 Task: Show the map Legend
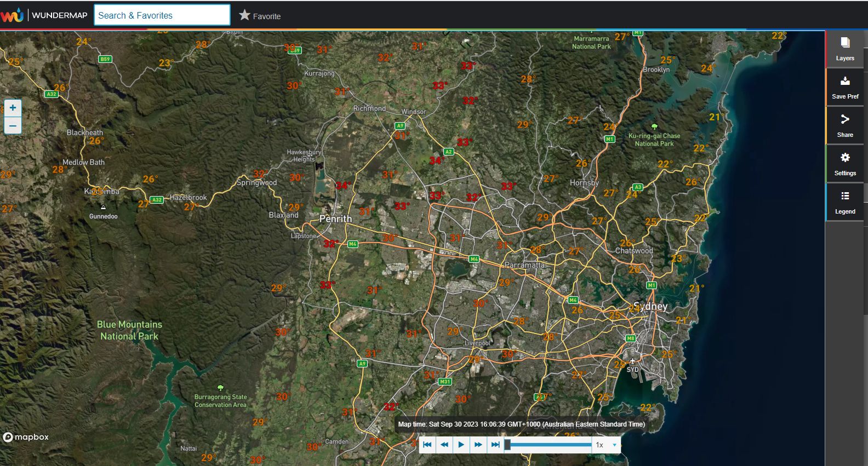844,202
